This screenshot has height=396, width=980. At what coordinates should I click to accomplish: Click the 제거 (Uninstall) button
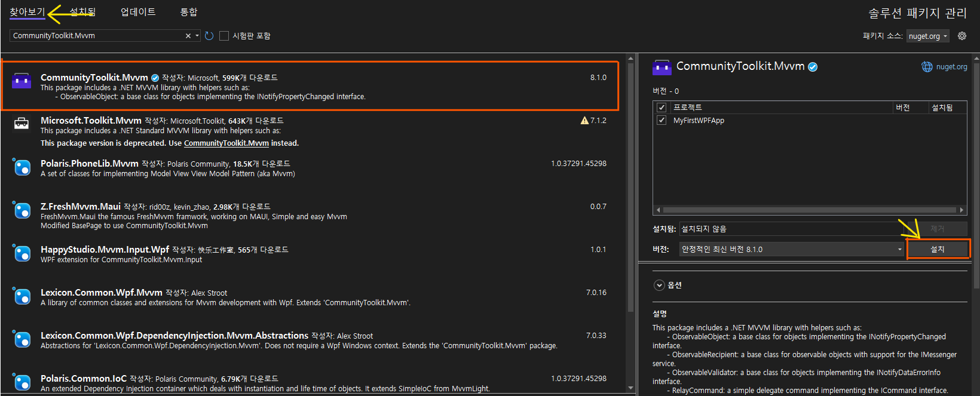[938, 229]
